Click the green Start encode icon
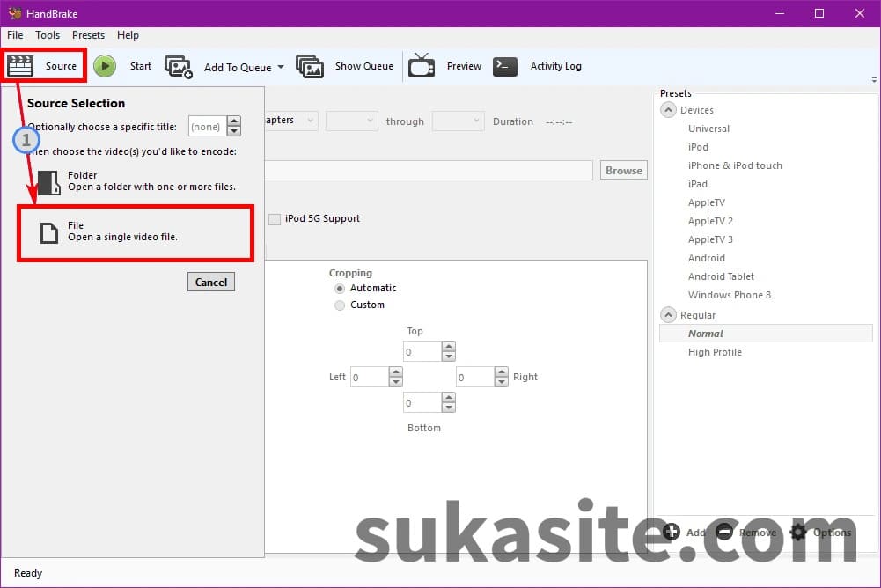Screen dimensions: 881x588 [105, 66]
